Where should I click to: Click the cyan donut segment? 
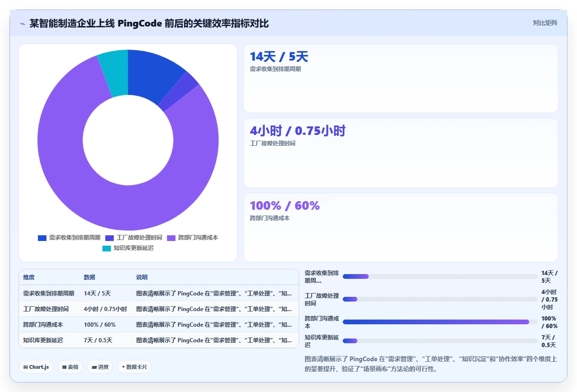[116, 72]
